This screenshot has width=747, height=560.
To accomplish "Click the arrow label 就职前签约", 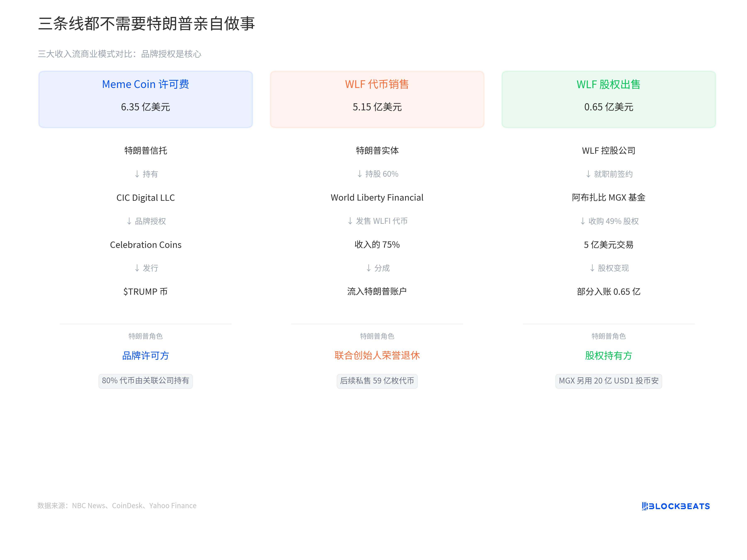I will pos(609,174).
